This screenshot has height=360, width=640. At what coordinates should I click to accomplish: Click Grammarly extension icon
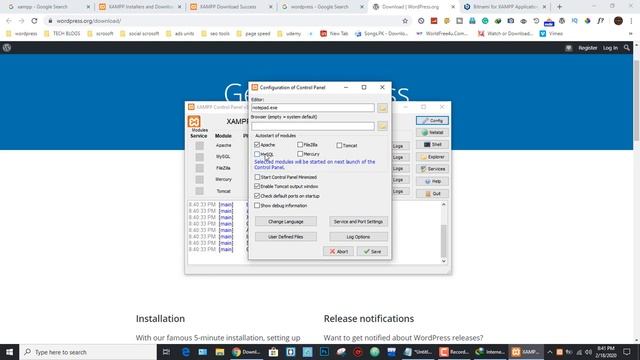(x=485, y=21)
